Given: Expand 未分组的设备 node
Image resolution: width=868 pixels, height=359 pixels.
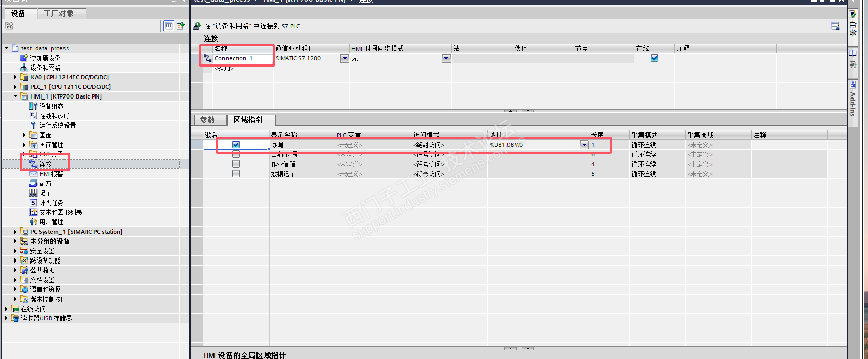Looking at the screenshot, I should click(x=15, y=241).
